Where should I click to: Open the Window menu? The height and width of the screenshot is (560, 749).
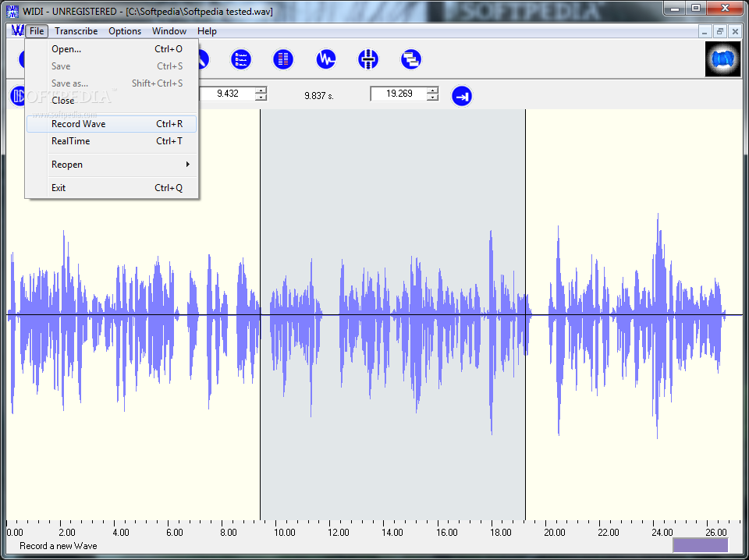pyautogui.click(x=169, y=31)
